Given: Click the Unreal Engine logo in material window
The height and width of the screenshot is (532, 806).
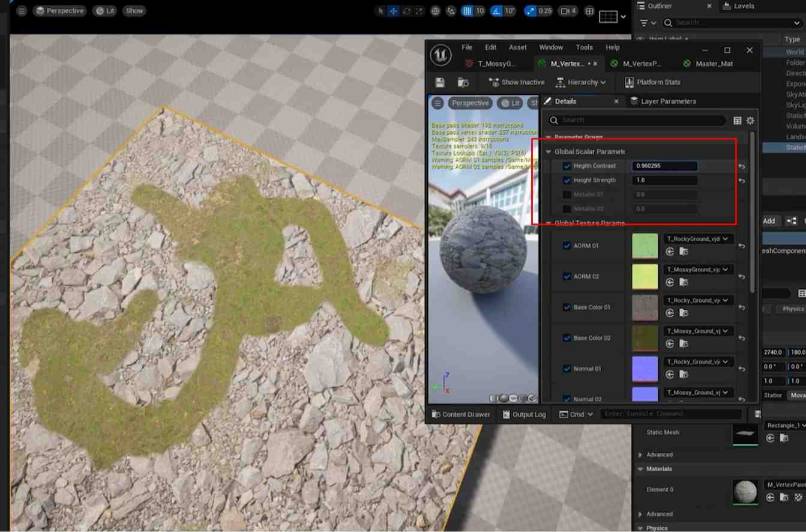Looking at the screenshot, I should [441, 56].
